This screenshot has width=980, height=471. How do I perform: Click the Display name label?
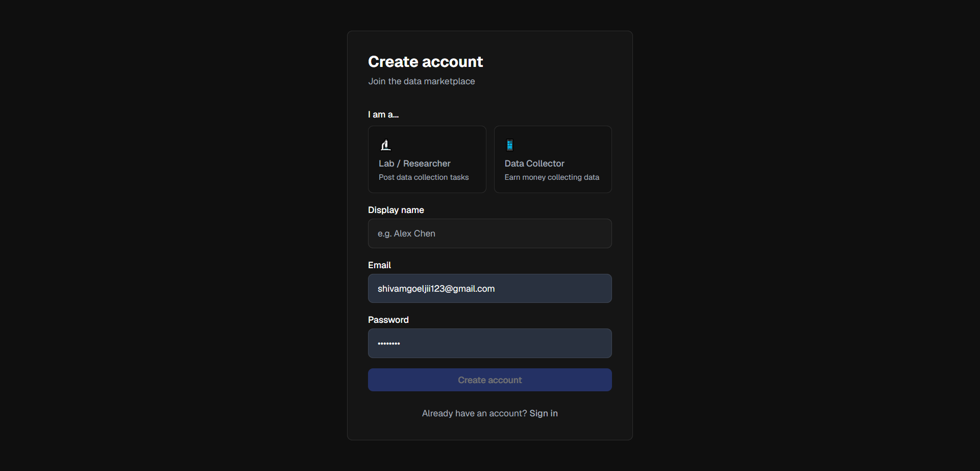(396, 210)
